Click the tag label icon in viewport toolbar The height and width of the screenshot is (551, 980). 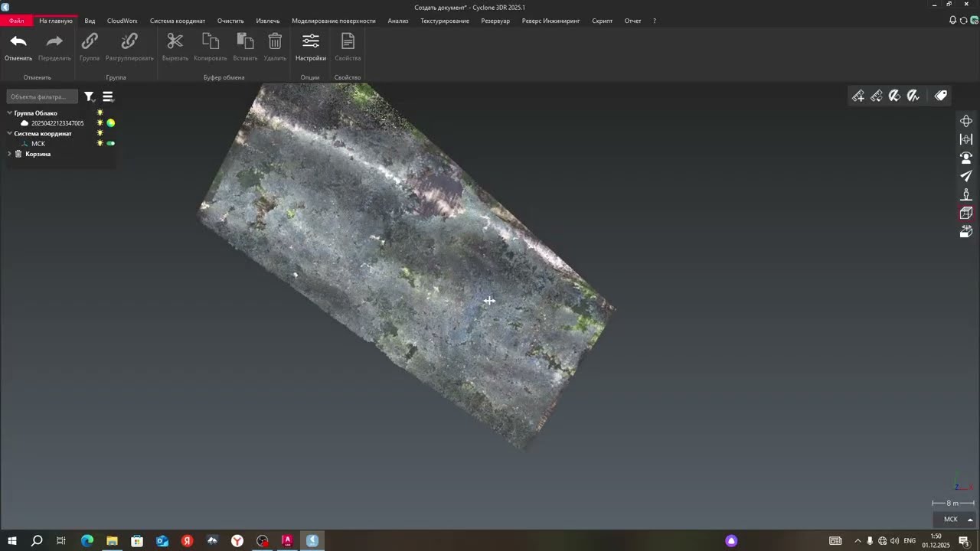click(x=941, y=96)
